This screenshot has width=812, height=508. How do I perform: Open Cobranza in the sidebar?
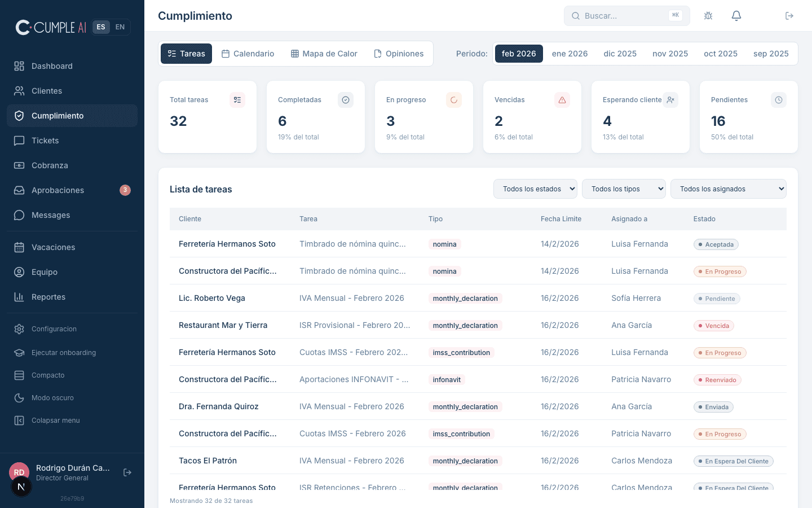(x=50, y=165)
